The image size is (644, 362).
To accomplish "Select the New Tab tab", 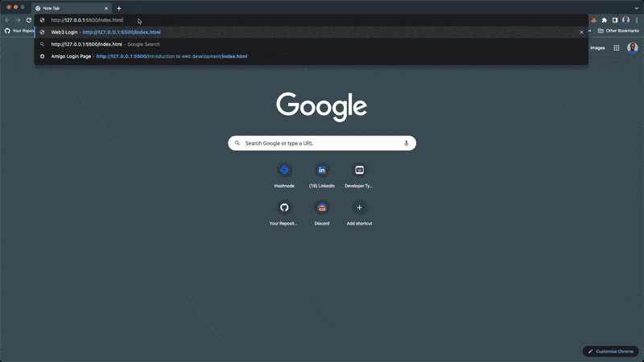I will tap(68, 8).
